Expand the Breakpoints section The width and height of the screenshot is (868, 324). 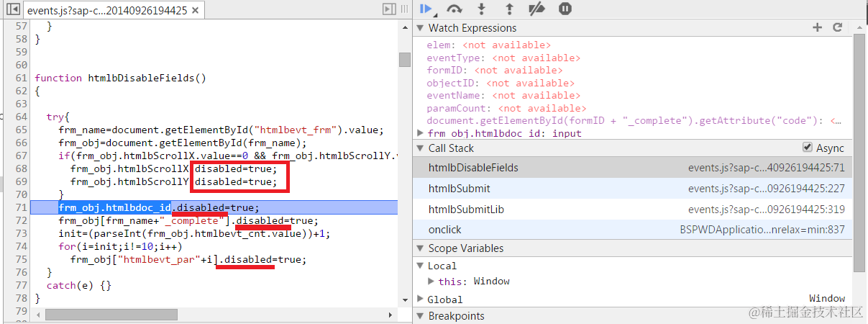(421, 316)
